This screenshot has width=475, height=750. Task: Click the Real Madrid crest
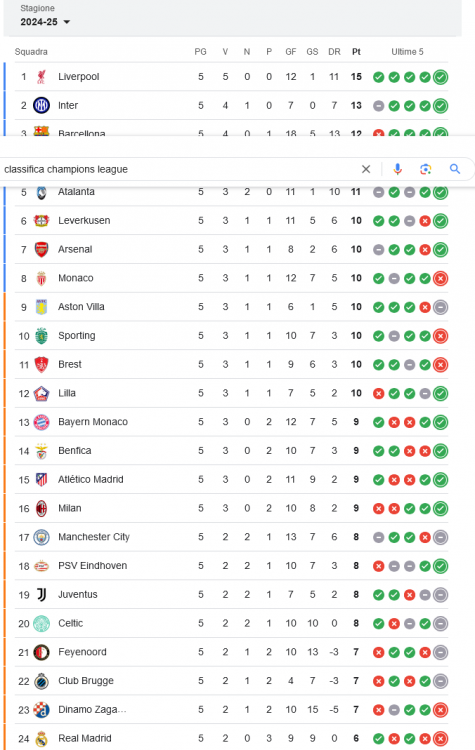click(42, 739)
